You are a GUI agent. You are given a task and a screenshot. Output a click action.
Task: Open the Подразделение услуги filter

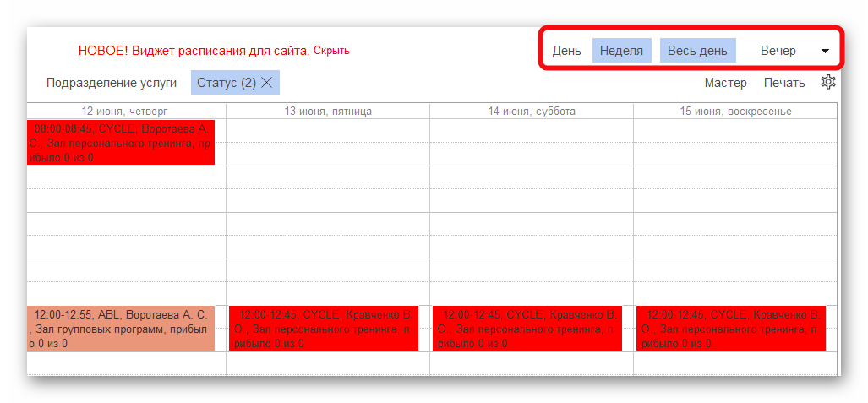point(112,83)
